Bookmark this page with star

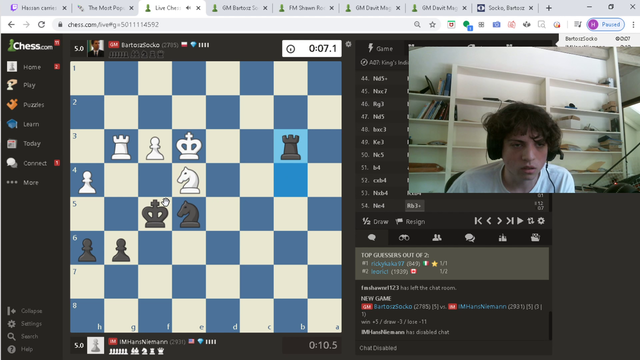432,24
